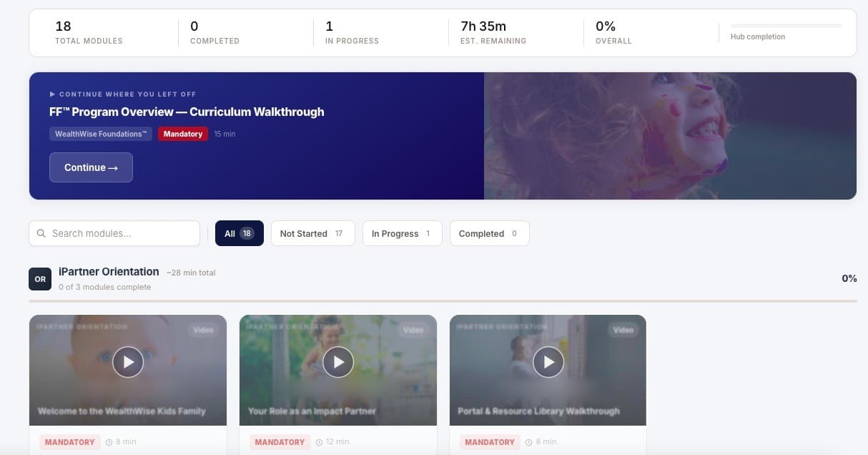Click the 0 of 3 modules complete text

pyautogui.click(x=104, y=287)
